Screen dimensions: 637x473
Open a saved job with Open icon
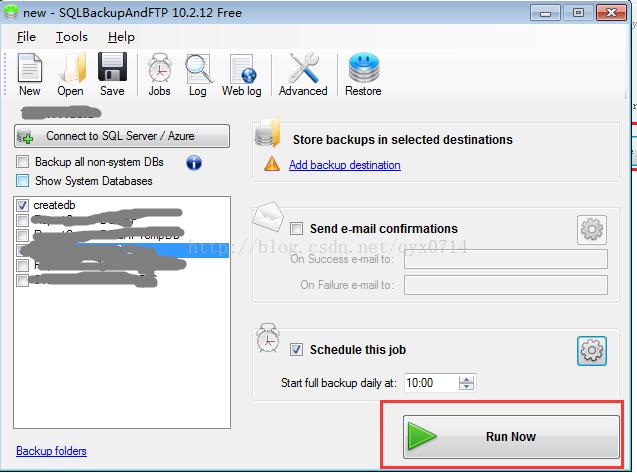71,75
